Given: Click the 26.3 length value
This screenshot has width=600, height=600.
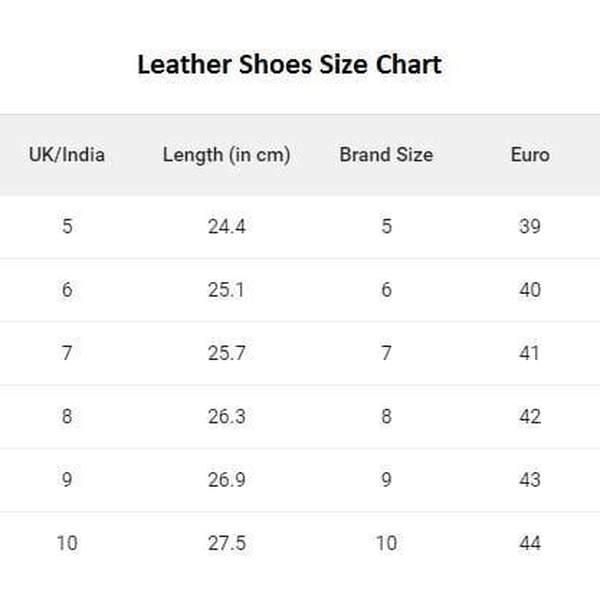Looking at the screenshot, I should 226,416.
